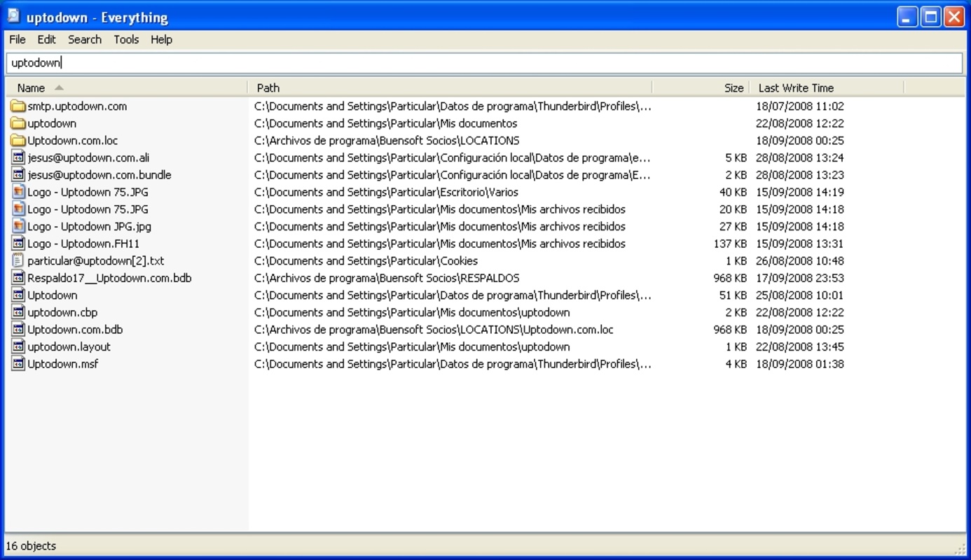Screen dimensions: 971x560
Task: Select the icon of the 51 KB Uptodown file
Action: tap(18, 295)
